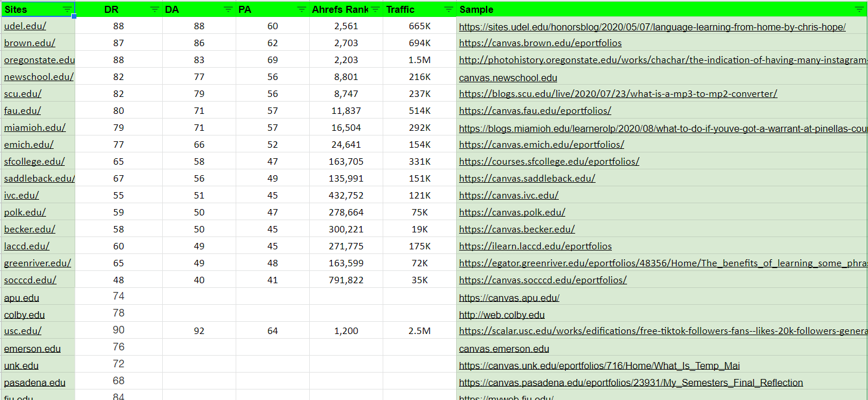Select the Traffic cell 1.5M
This screenshot has width=868, height=400.
(x=420, y=60)
